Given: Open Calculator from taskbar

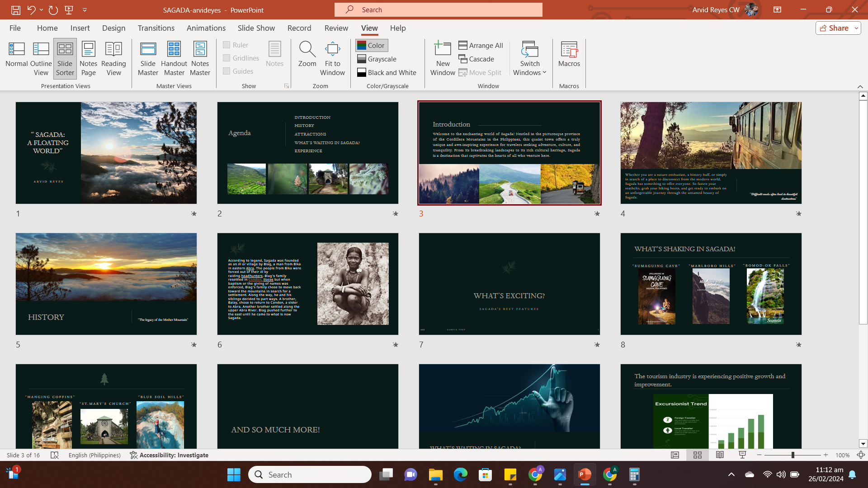Looking at the screenshot, I should coord(634,474).
